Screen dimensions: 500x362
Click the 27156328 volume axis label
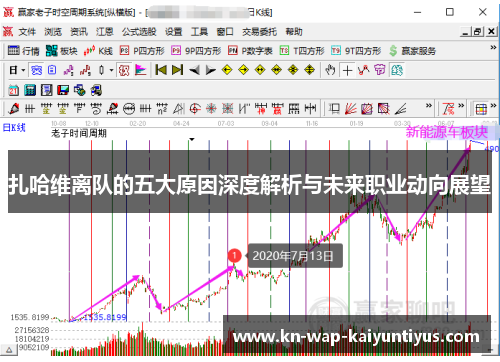[x=32, y=330]
